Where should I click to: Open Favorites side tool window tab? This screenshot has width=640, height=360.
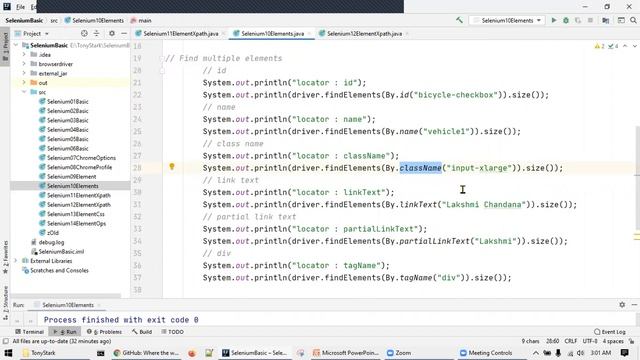(5, 256)
